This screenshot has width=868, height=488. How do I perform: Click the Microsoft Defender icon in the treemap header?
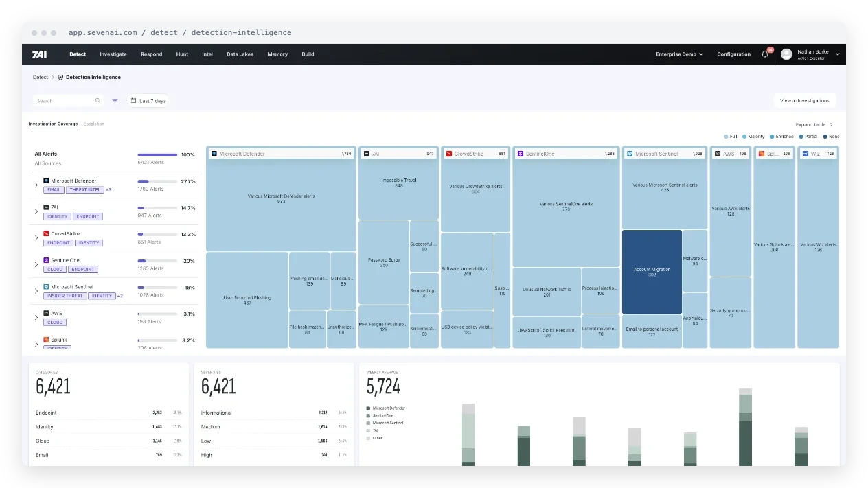pos(214,154)
